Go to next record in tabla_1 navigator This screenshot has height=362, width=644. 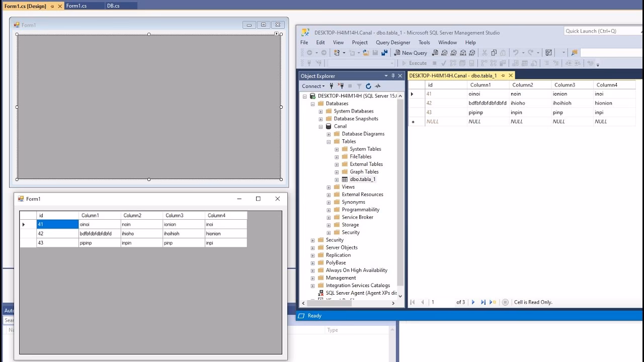tap(473, 302)
